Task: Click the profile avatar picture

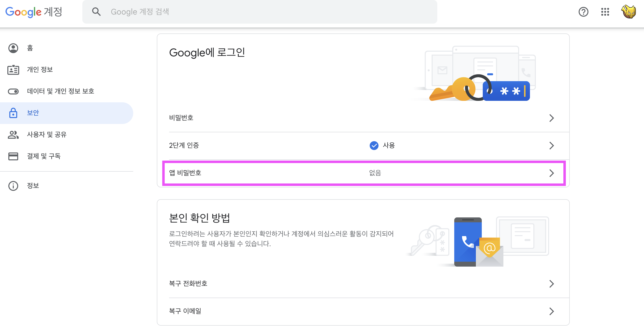Action: coord(629,12)
